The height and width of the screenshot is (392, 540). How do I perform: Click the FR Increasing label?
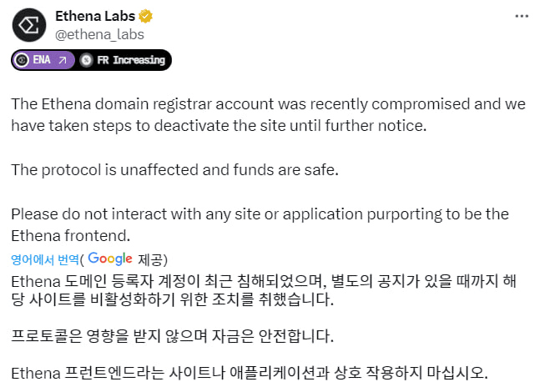[131, 60]
